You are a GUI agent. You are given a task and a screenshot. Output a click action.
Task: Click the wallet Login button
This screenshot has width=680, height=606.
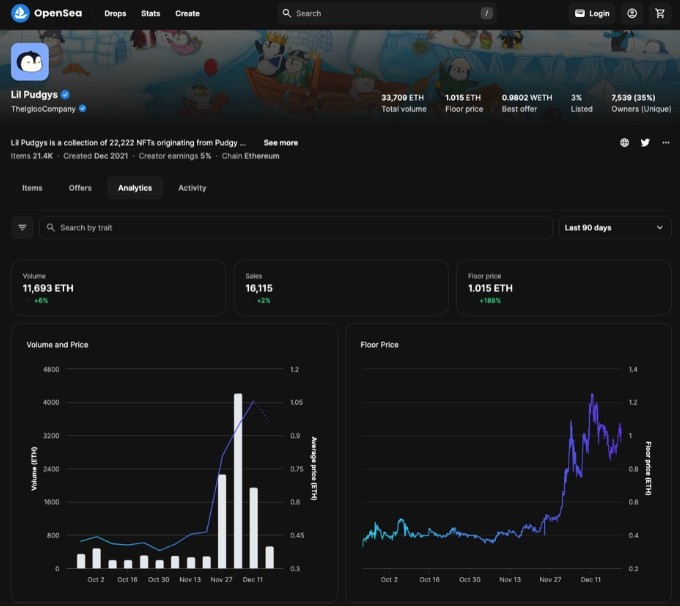(x=592, y=13)
